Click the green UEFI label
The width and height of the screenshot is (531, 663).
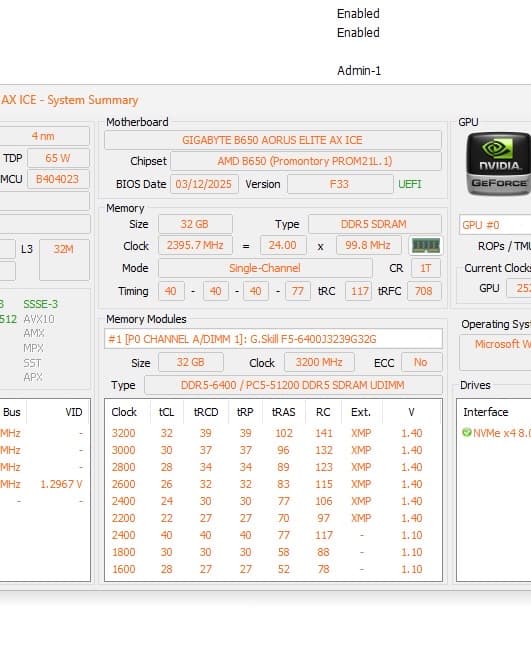pos(410,184)
